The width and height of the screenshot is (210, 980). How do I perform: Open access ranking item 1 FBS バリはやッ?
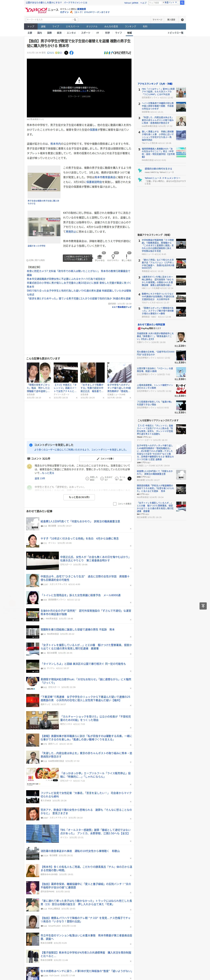[x=158, y=92]
